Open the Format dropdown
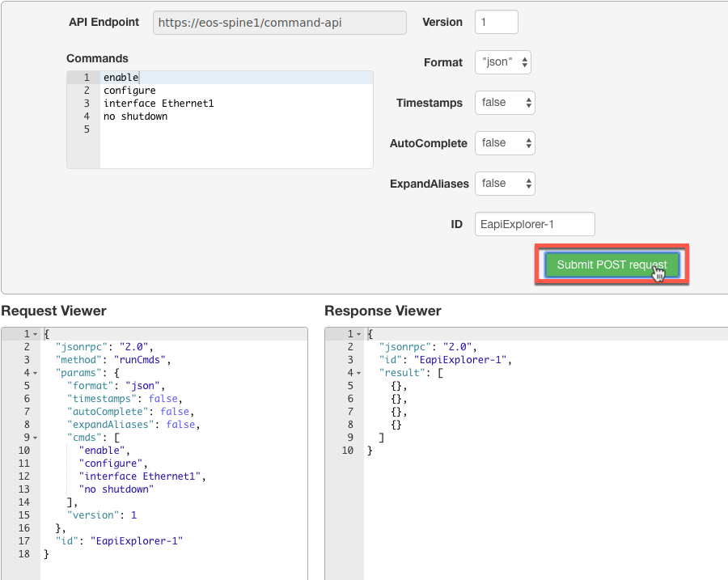 point(503,62)
